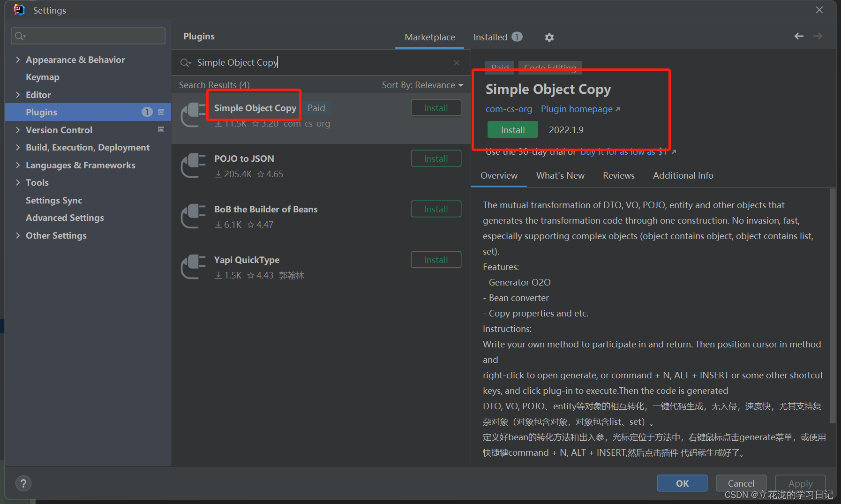Select Plugins in settings tree
The width and height of the screenshot is (841, 504).
point(88,112)
